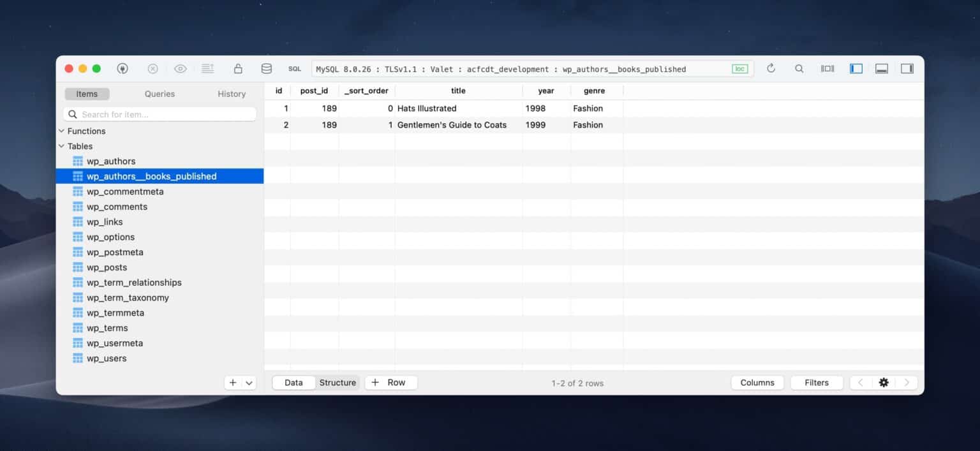This screenshot has height=451, width=980.
Task: Open the new item dropdown arrow
Action: coord(249,382)
